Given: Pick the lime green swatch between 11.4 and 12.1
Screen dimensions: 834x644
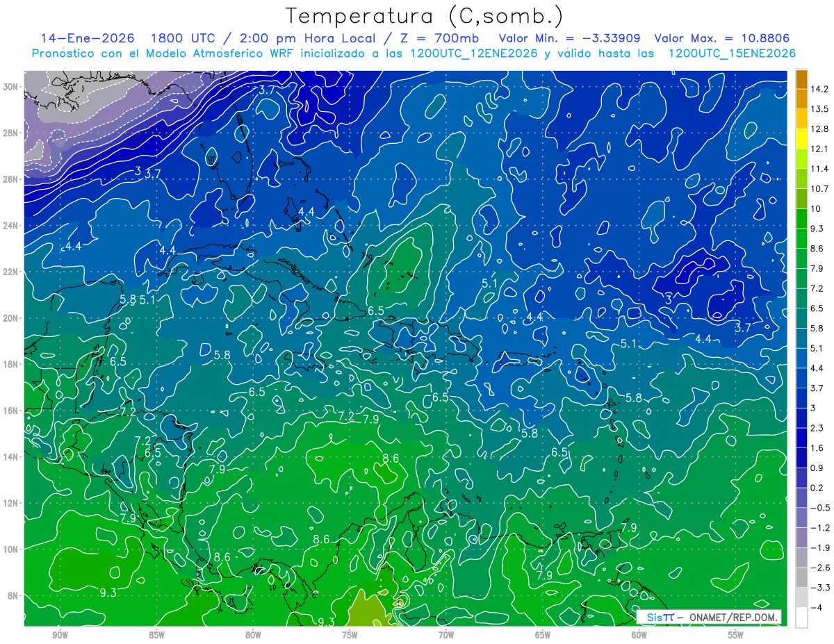Looking at the screenshot, I should point(801,159).
